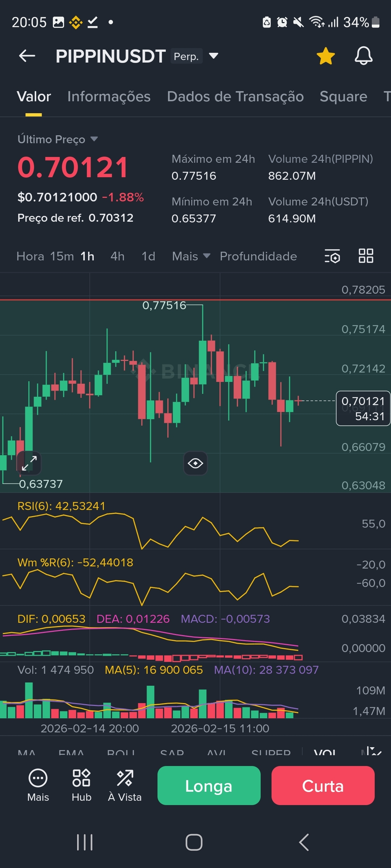Tap the current price tag 0,70121
This screenshot has height=868, width=391.
coord(363,408)
